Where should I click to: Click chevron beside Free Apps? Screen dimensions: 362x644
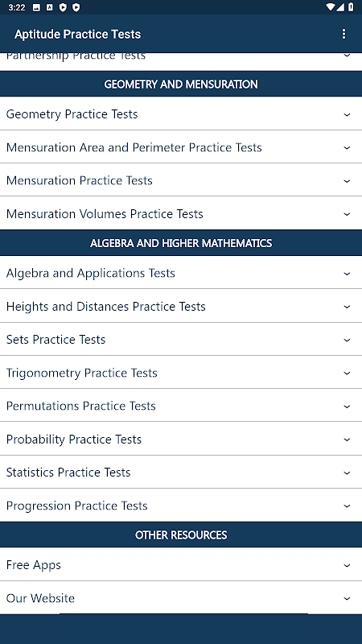[x=347, y=566]
